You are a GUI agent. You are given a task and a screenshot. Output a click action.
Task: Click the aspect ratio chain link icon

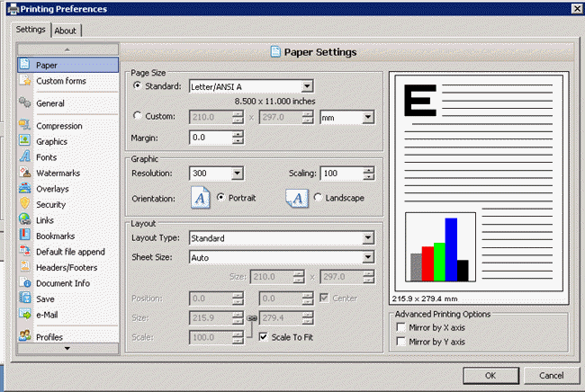tap(252, 318)
